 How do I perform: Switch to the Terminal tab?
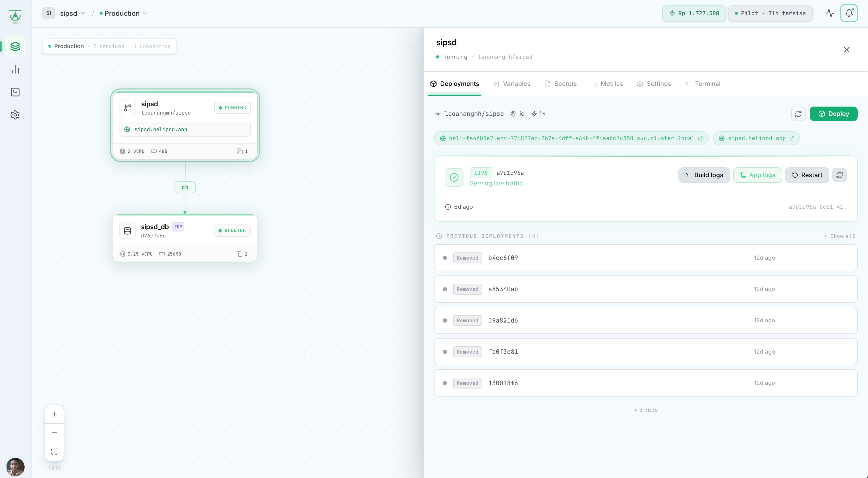(703, 84)
